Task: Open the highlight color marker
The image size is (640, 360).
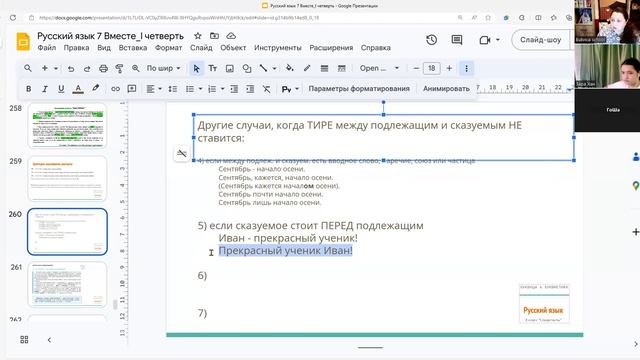Action: pos(96,88)
